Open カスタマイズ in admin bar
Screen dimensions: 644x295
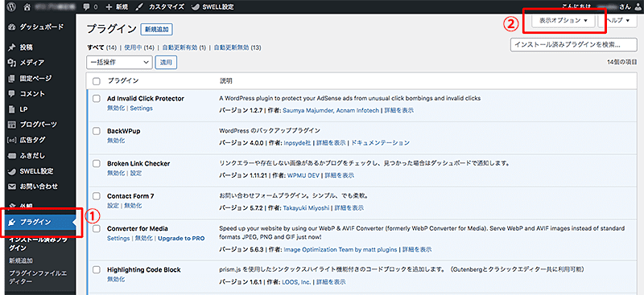(x=159, y=7)
